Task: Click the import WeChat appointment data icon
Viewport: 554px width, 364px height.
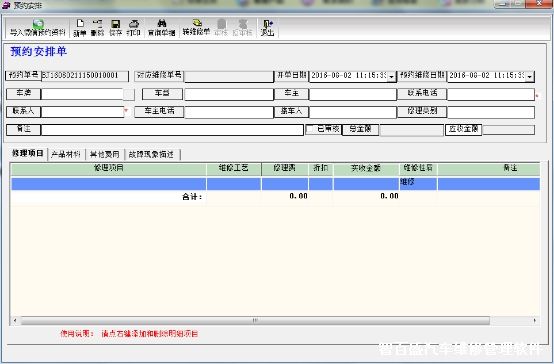Action: click(x=38, y=24)
